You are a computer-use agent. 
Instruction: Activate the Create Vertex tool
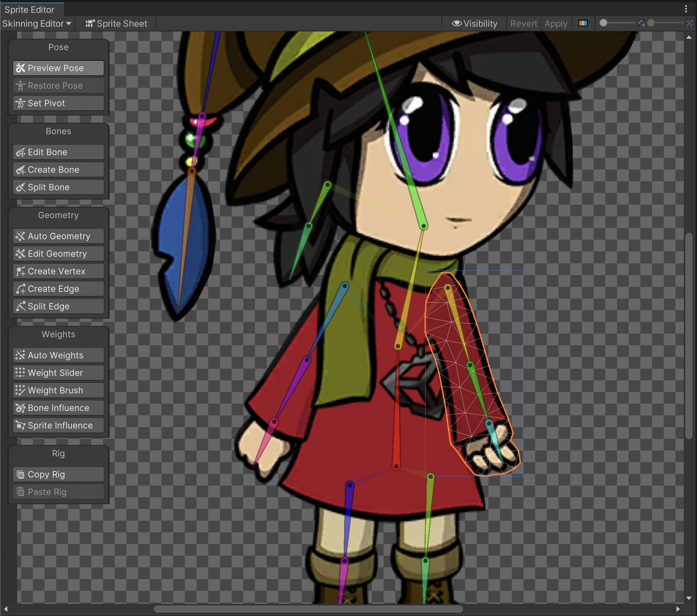tap(58, 271)
